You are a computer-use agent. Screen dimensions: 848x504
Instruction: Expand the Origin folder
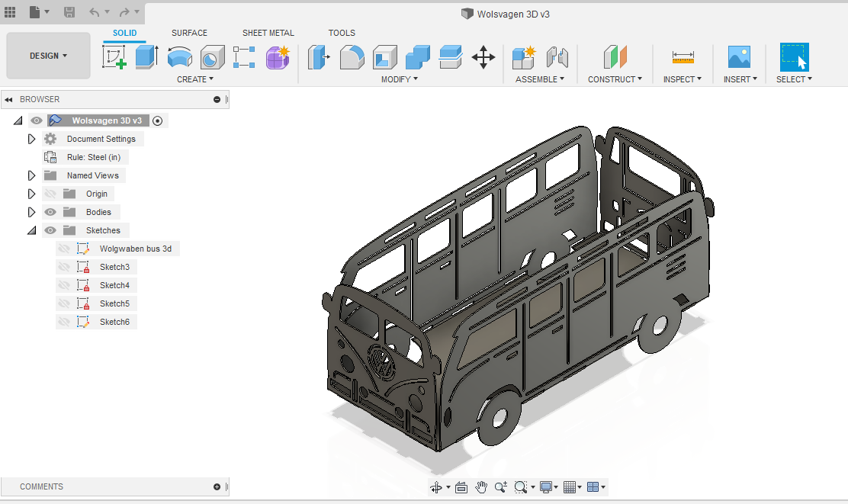point(31,194)
